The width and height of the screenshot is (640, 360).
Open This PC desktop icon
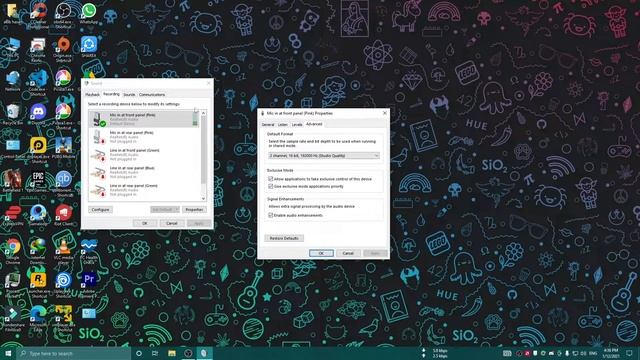coord(12,47)
